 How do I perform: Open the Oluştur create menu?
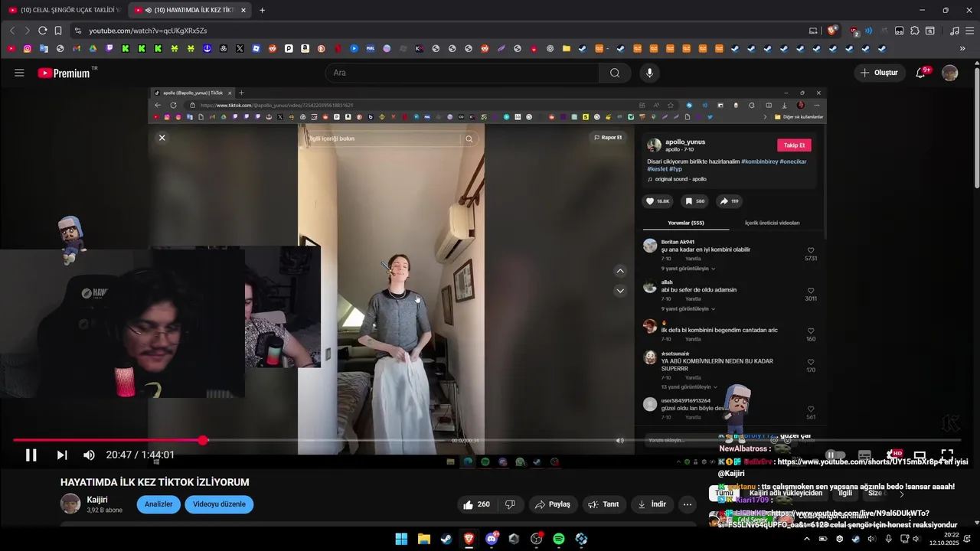[x=880, y=73]
